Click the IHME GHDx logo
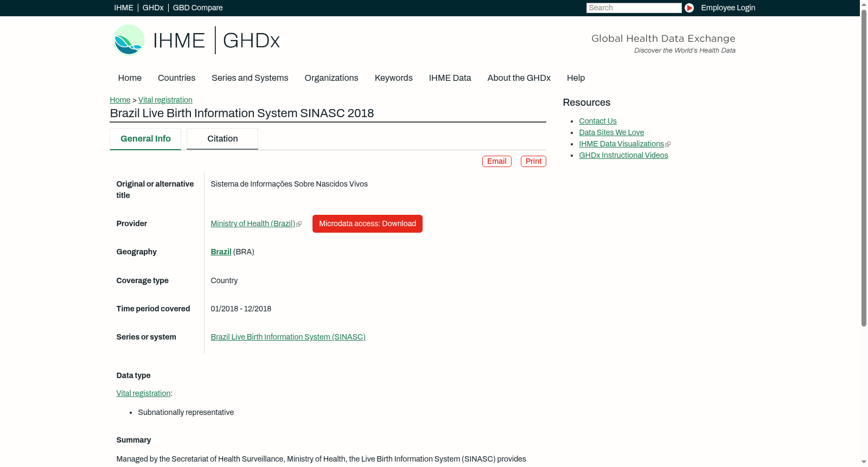 (x=196, y=40)
